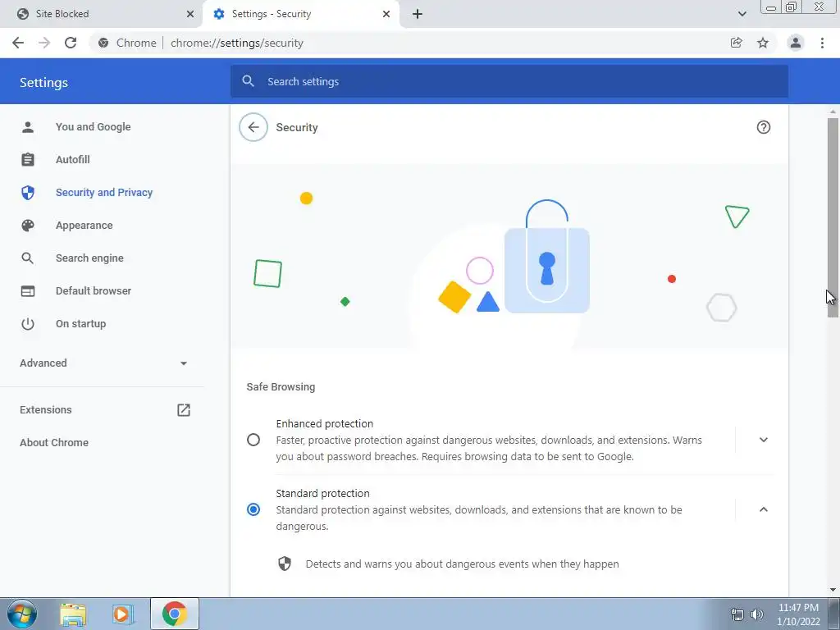Click the Chrome site info icon in address bar
The width and height of the screenshot is (840, 630).
click(103, 43)
